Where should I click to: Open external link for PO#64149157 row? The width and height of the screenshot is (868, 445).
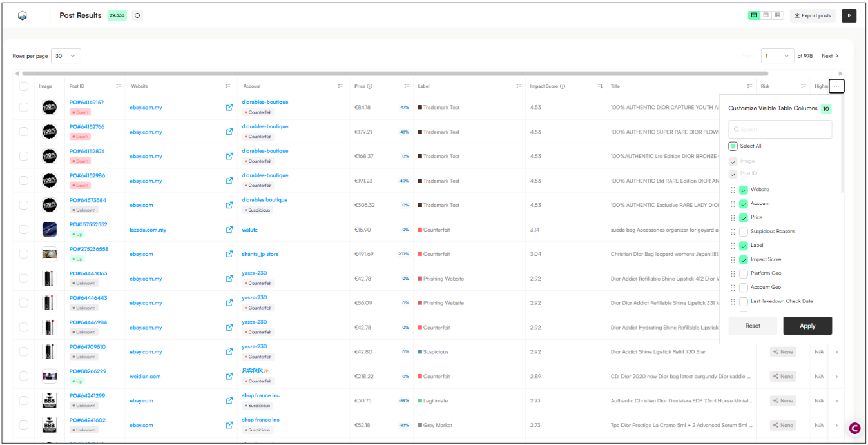point(229,107)
